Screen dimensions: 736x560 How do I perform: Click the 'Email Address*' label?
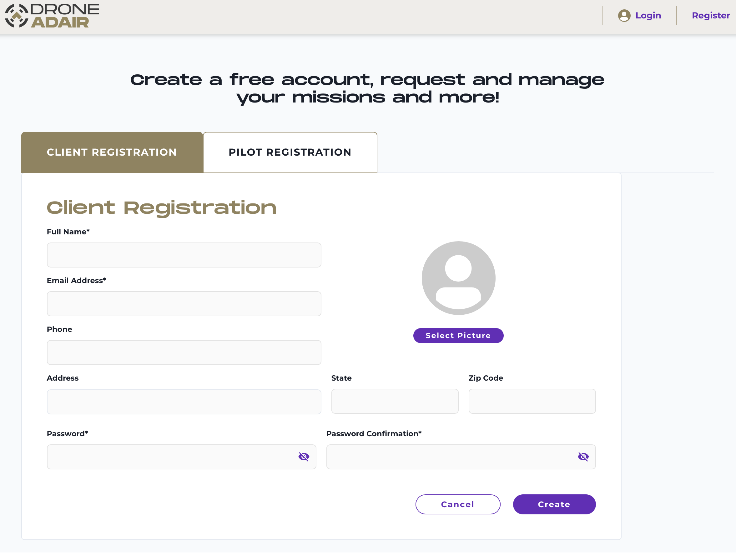76,280
